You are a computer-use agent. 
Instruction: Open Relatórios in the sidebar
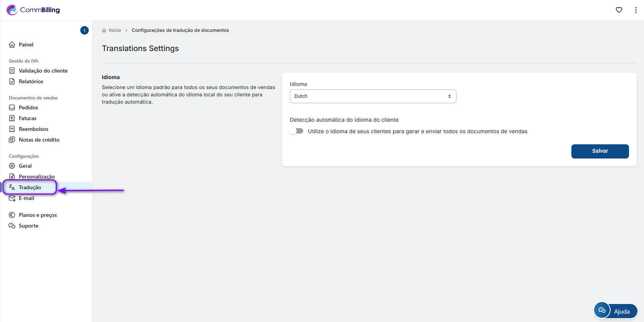31,81
